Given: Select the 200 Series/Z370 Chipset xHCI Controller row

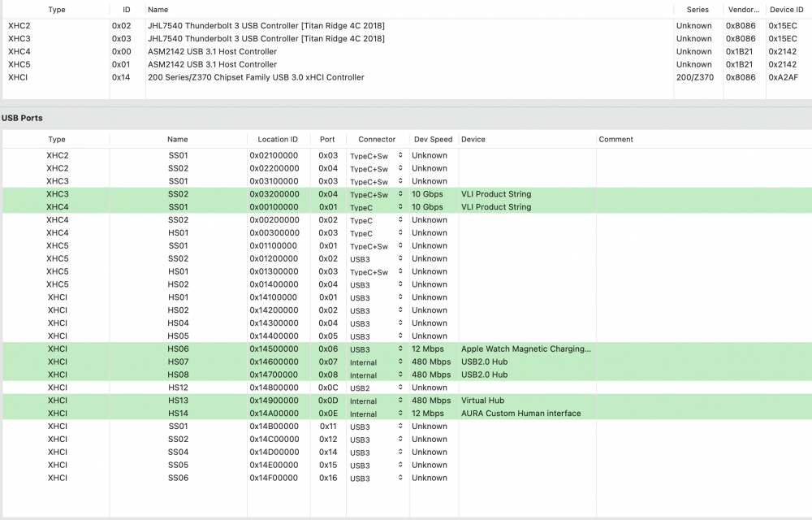Looking at the screenshot, I should pyautogui.click(x=407, y=77).
